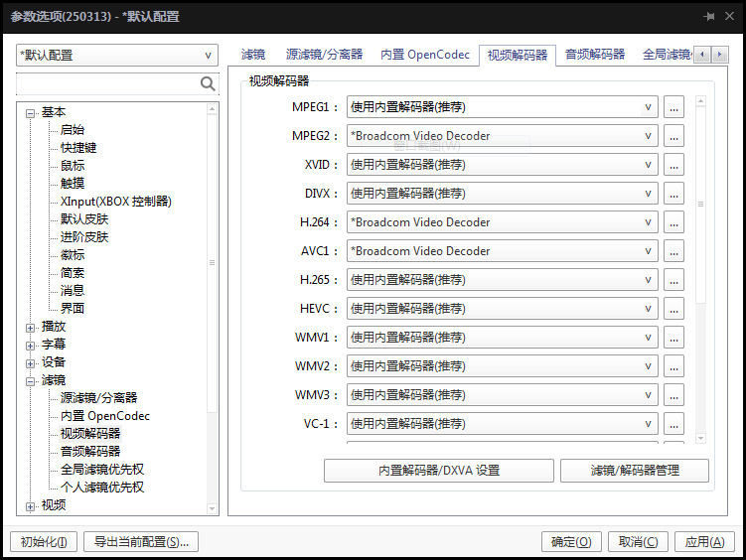Select 界面 in the tree
The width and height of the screenshot is (746, 560).
(73, 309)
